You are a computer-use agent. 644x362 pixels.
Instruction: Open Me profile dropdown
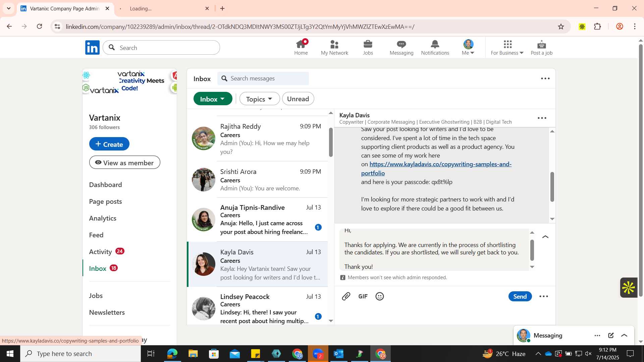468,47
